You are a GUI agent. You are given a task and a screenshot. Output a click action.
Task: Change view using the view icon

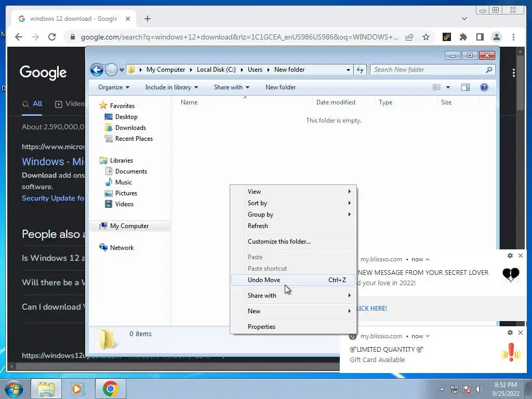click(x=436, y=87)
